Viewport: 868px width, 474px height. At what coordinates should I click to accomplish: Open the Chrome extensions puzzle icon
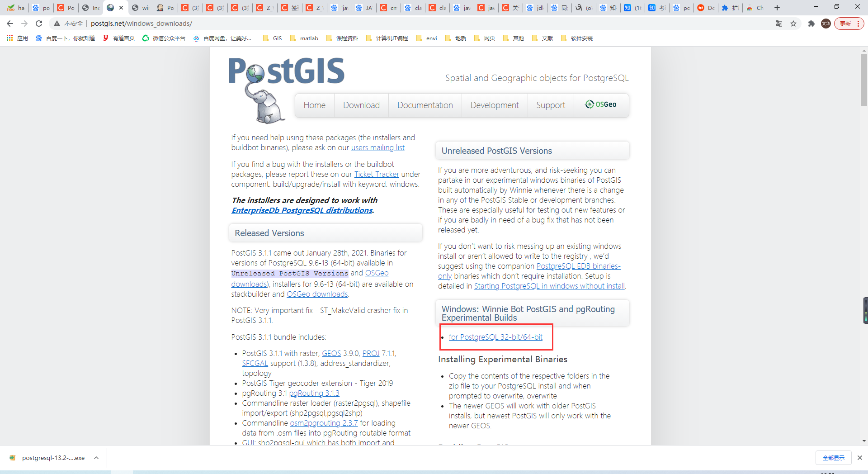click(811, 24)
